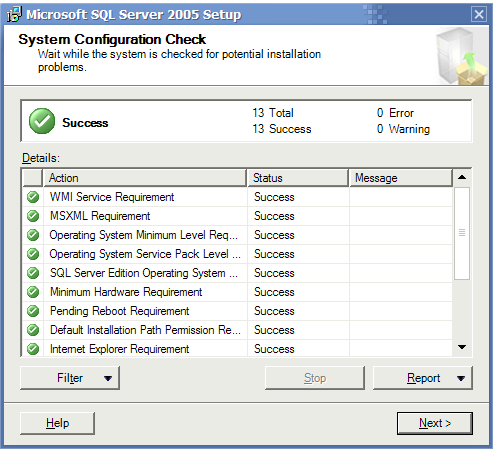This screenshot has height=449, width=493.
Task: Click the Details list scrollbar thumb
Action: click(x=462, y=233)
